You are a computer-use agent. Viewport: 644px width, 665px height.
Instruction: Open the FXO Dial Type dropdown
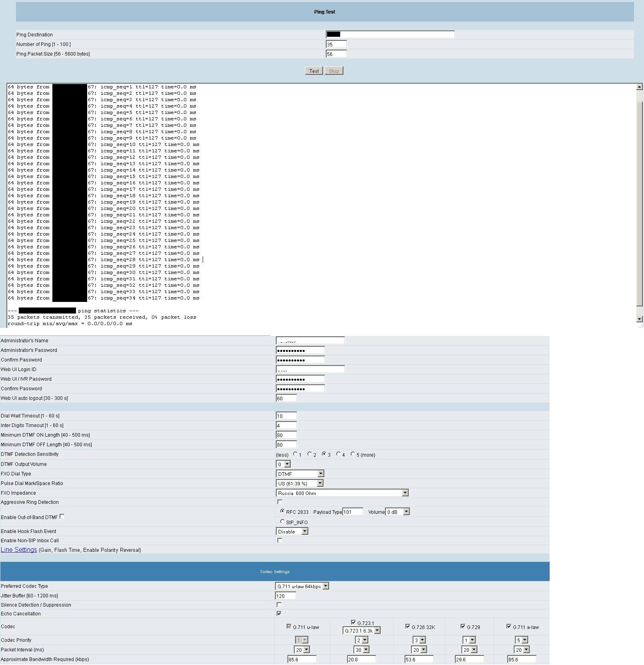click(300, 473)
